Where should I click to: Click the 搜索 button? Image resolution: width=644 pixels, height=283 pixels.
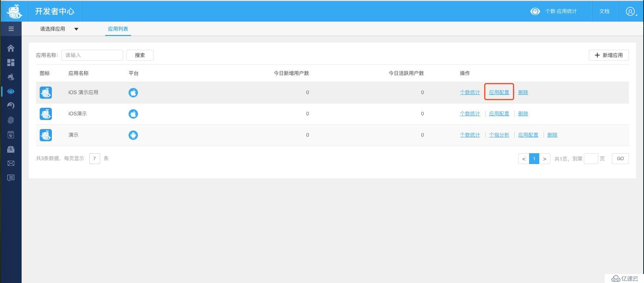[140, 55]
